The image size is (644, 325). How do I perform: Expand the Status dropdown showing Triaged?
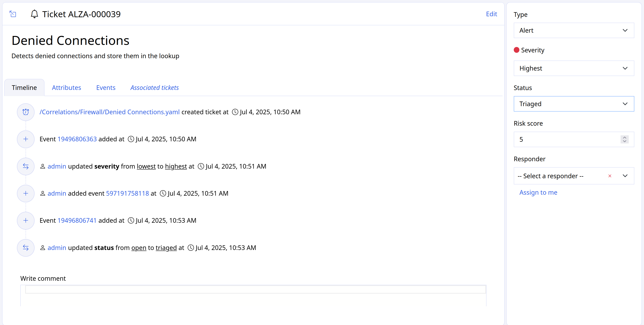(x=574, y=104)
